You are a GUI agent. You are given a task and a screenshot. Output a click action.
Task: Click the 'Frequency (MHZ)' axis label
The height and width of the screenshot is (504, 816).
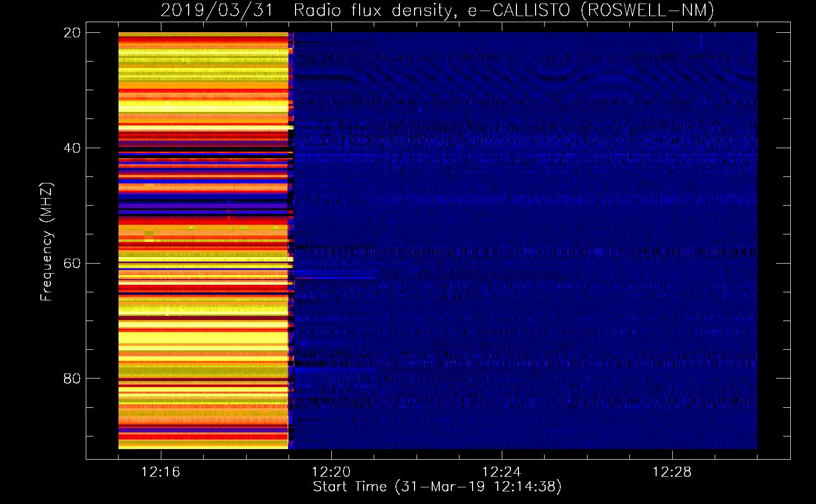[x=46, y=241]
